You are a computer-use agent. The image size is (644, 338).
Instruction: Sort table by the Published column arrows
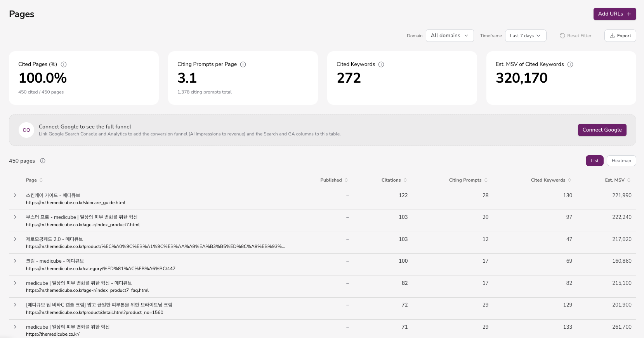click(346, 180)
